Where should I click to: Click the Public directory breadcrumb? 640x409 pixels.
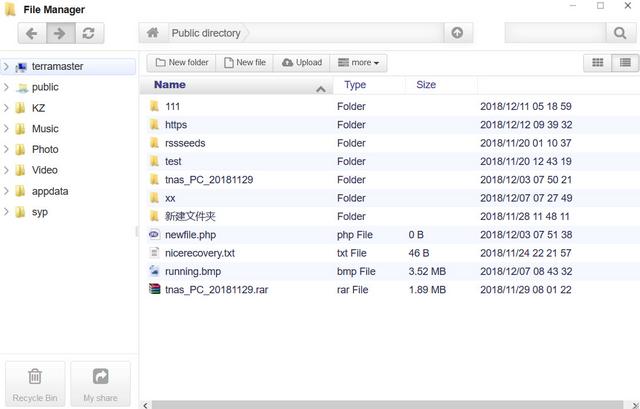coord(206,33)
